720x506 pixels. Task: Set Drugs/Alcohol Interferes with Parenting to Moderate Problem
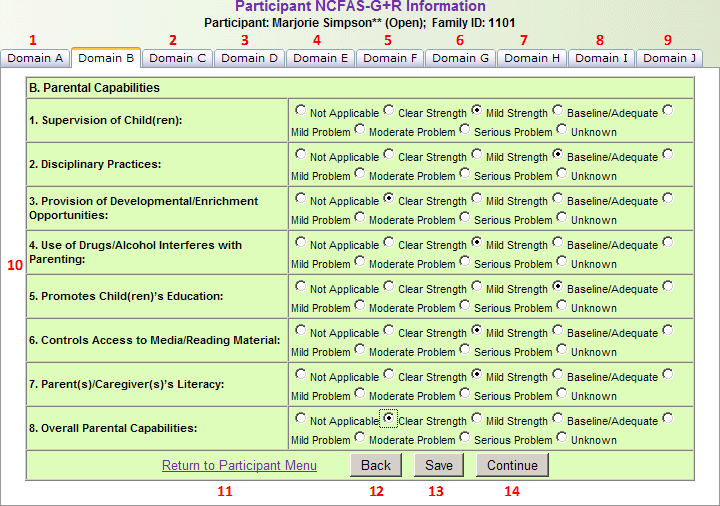point(360,261)
